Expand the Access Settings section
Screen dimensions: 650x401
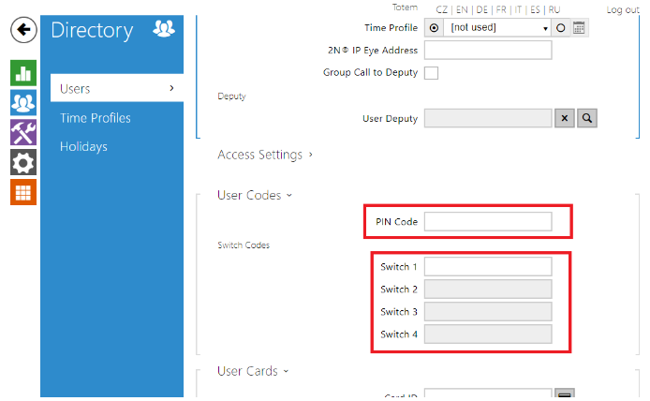click(264, 155)
